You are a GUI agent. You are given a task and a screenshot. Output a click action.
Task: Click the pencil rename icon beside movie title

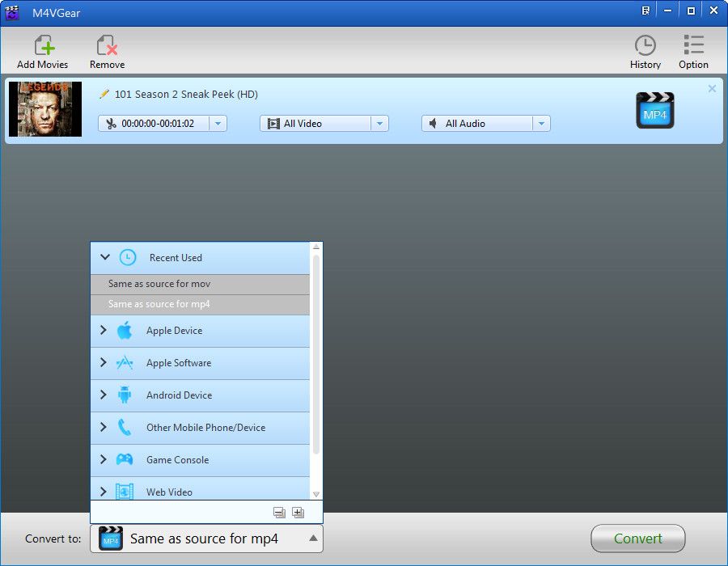pos(104,94)
